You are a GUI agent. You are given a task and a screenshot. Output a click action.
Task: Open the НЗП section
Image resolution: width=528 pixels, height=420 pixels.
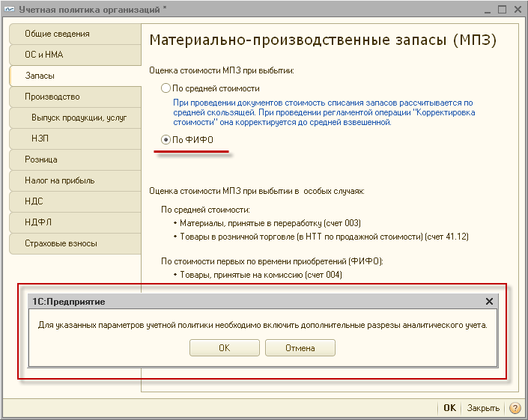75,139
